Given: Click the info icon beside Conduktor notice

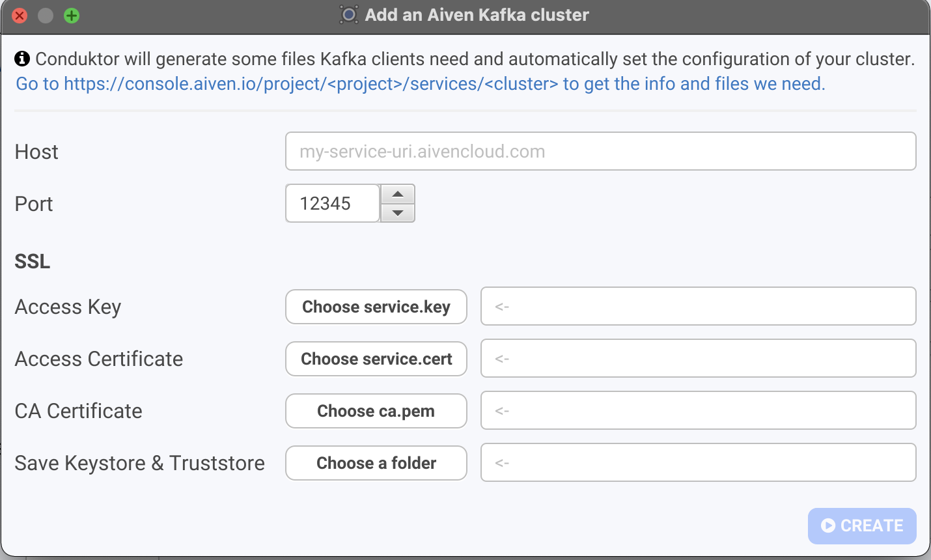Looking at the screenshot, I should [x=22, y=59].
